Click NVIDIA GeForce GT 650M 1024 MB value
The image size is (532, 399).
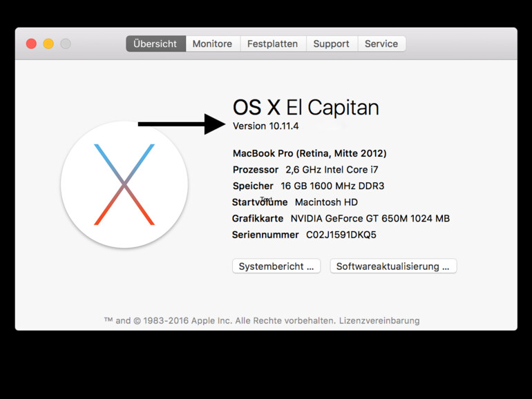point(370,218)
